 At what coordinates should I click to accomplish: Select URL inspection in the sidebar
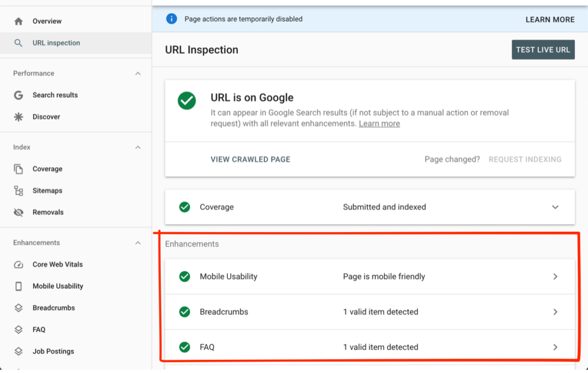click(x=76, y=43)
